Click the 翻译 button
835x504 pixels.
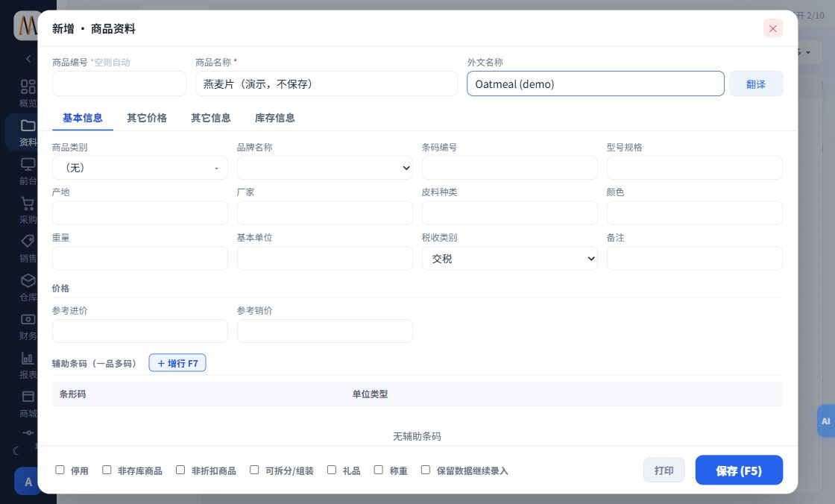(x=756, y=84)
